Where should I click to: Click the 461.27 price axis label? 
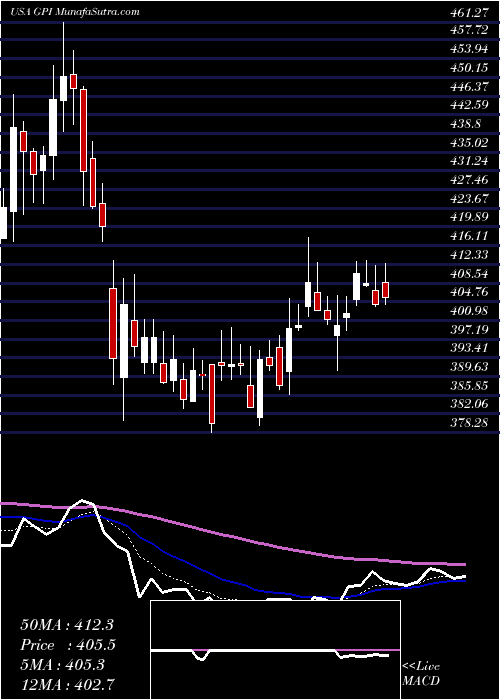point(467,12)
